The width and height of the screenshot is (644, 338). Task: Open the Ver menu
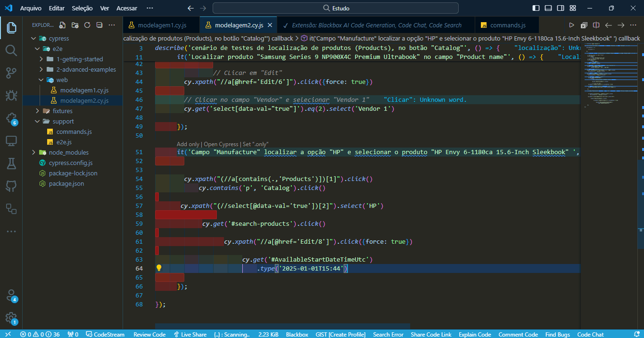(x=105, y=8)
